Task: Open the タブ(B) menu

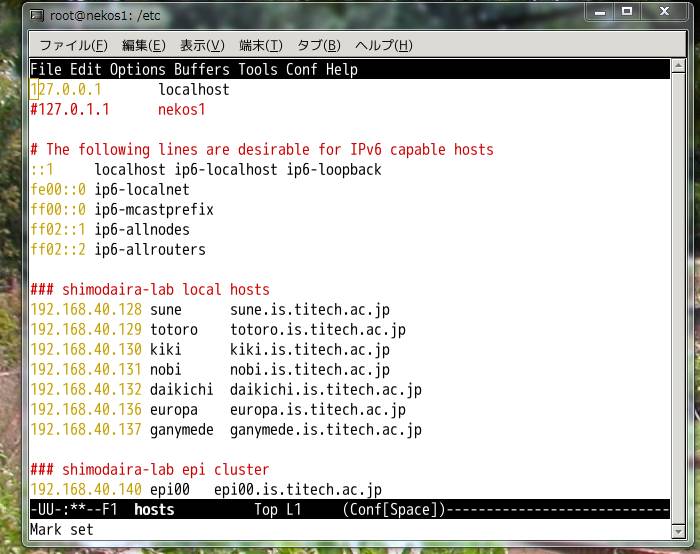Action: (318, 45)
